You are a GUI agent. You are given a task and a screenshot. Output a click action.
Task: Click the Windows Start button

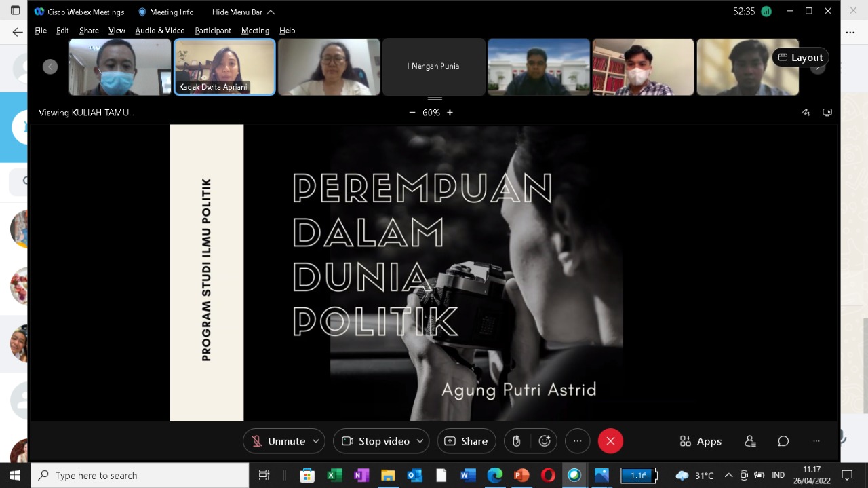15,476
